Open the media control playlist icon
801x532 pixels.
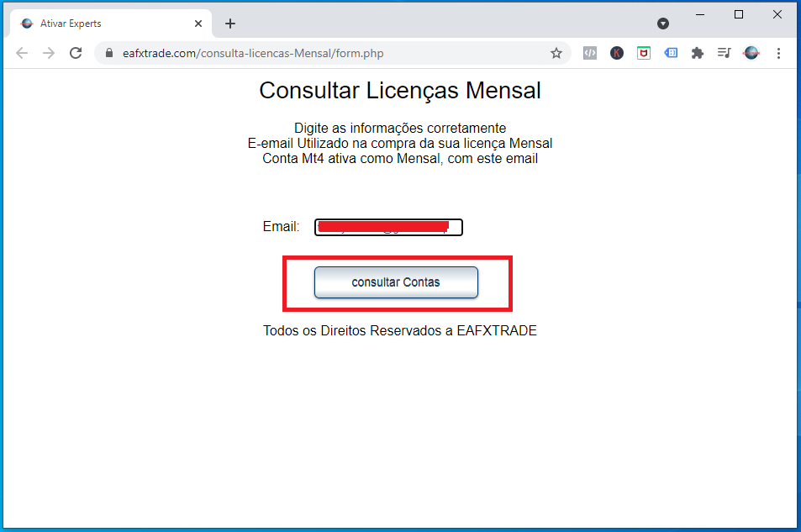tap(724, 53)
